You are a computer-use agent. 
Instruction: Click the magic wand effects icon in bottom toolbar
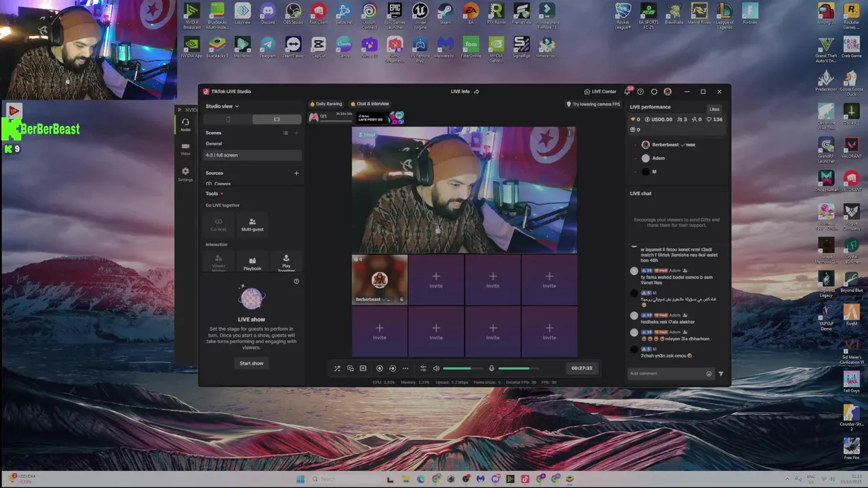(337, 368)
